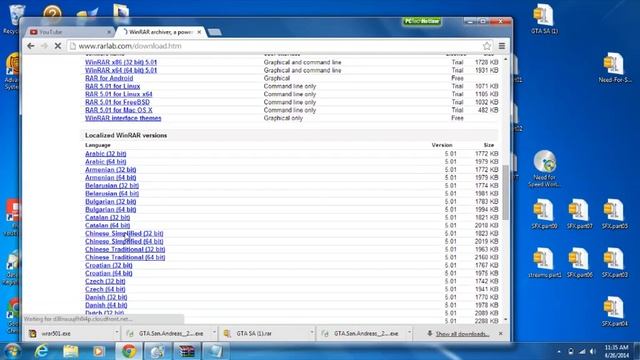Download the Armenian (32 bit) version
640x360 pixels.
[110, 169]
